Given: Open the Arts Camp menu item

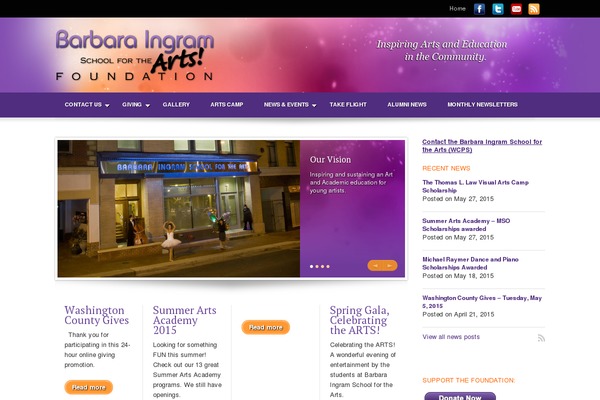Looking at the screenshot, I should pyautogui.click(x=227, y=104).
